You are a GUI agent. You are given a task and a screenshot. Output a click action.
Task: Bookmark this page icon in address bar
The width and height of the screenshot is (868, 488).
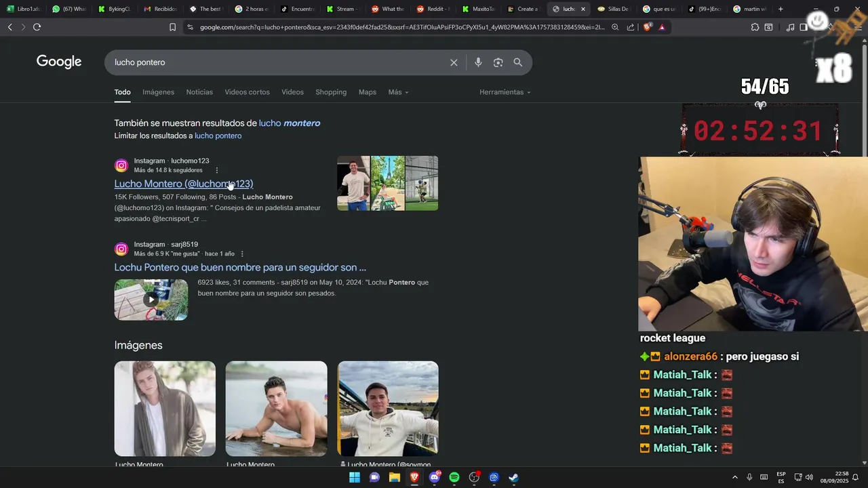click(x=172, y=27)
